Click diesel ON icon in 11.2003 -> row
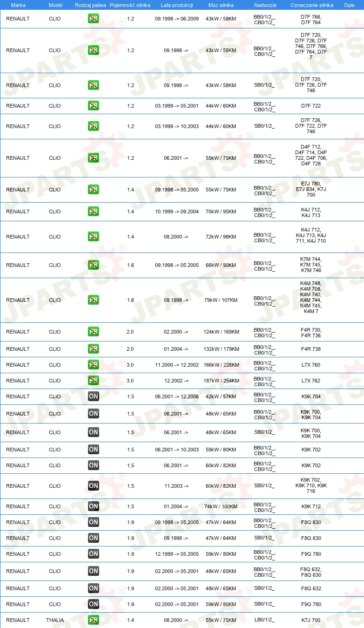The height and width of the screenshot is (628, 364). point(94,486)
